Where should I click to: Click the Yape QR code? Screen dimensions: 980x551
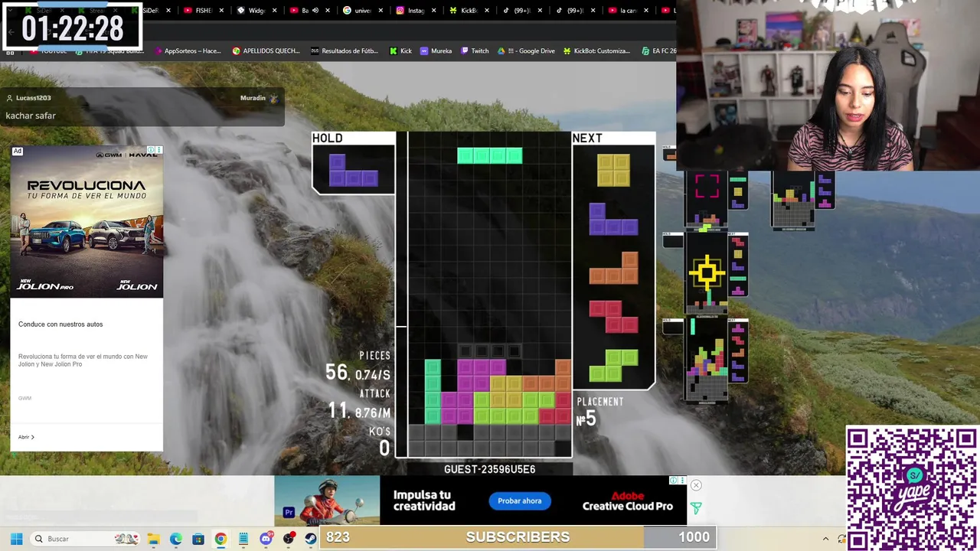(912, 489)
